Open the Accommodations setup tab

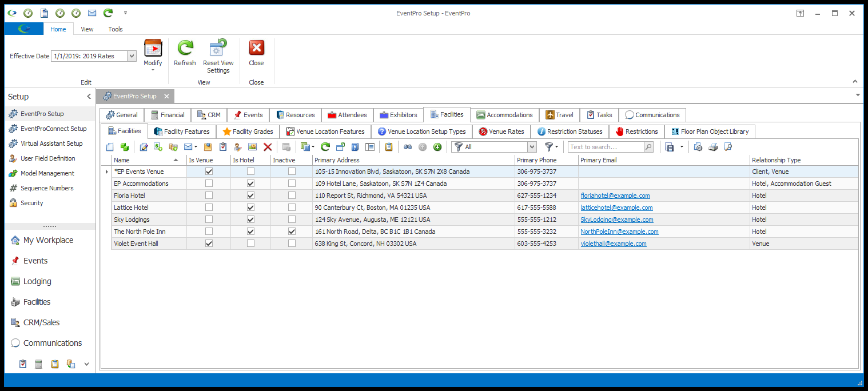coord(504,115)
